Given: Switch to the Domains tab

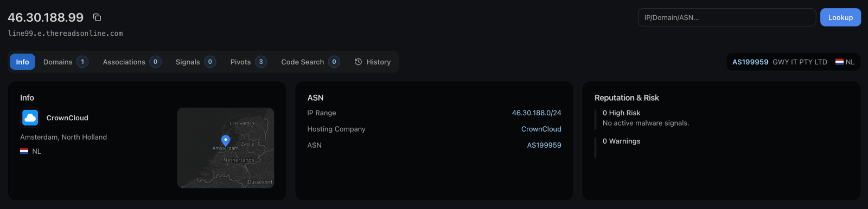Looking at the screenshot, I should click(66, 62).
